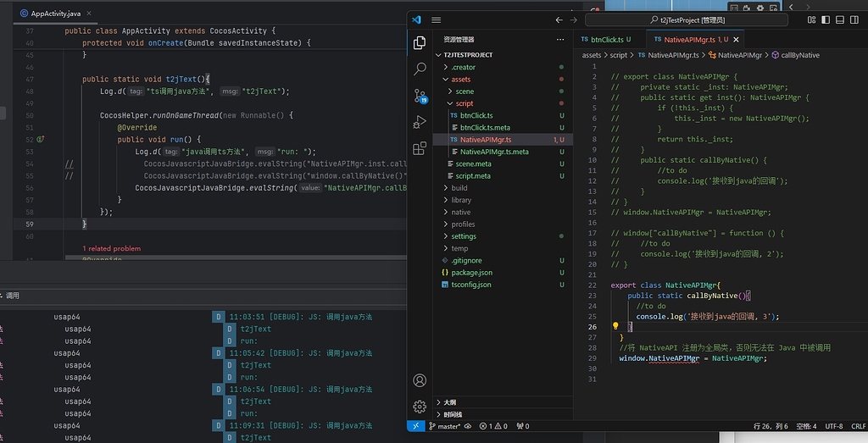This screenshot has height=443, width=868.
Task: Open the Explorer view in the activity bar
Action: coord(420,42)
